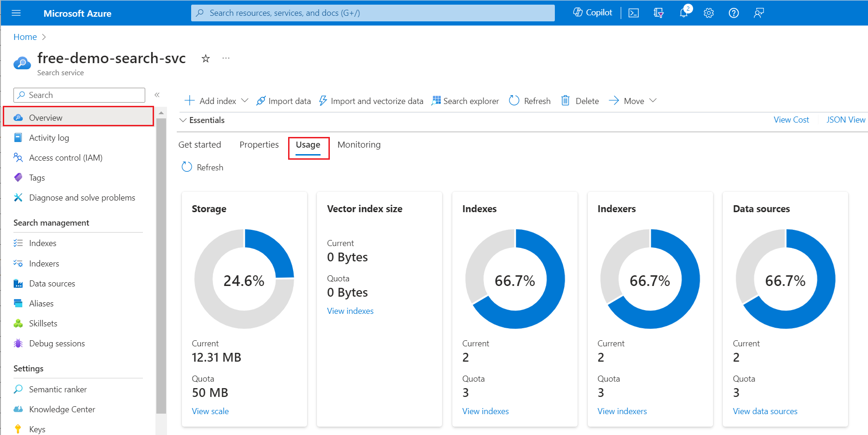Open the notifications bell
The image size is (868, 435).
pos(684,13)
